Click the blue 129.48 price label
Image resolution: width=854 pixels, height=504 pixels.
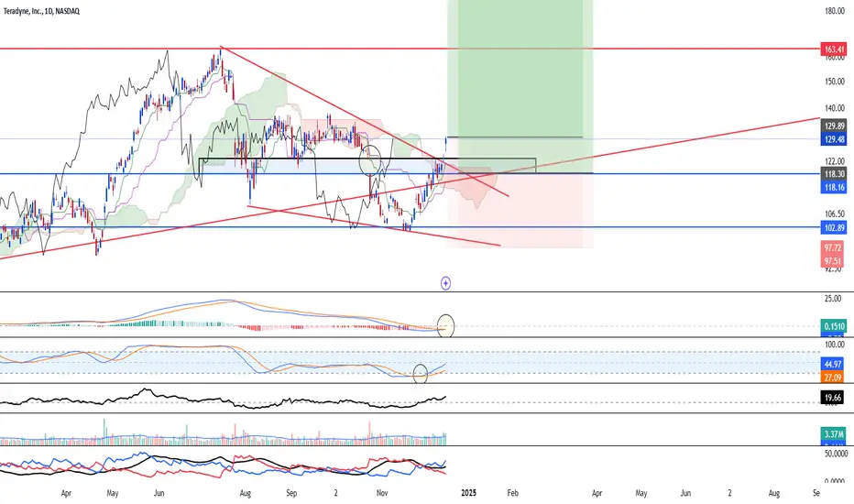coord(833,139)
